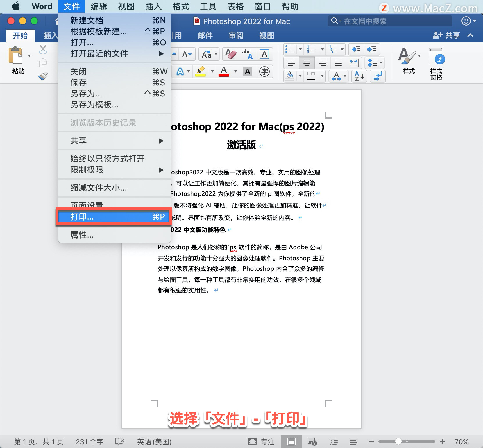Click the 英语 (美国) language indicator
Image resolution: width=483 pixels, height=448 pixels.
pyautogui.click(x=154, y=442)
